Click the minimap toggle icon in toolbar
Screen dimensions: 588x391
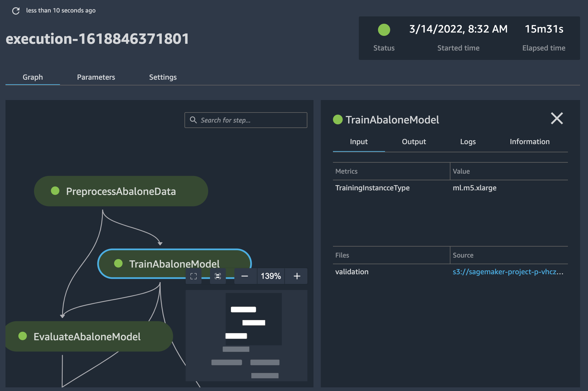coord(217,275)
